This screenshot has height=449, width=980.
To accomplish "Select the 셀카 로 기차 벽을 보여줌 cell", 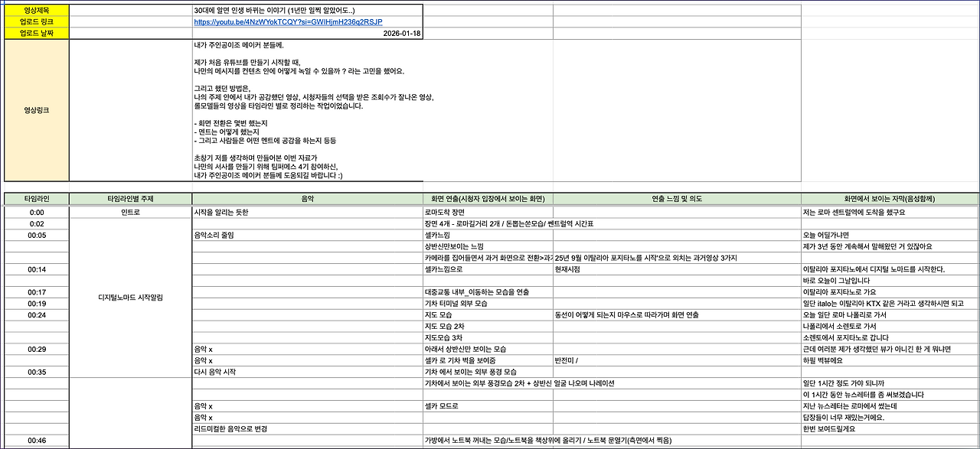I will click(x=488, y=360).
